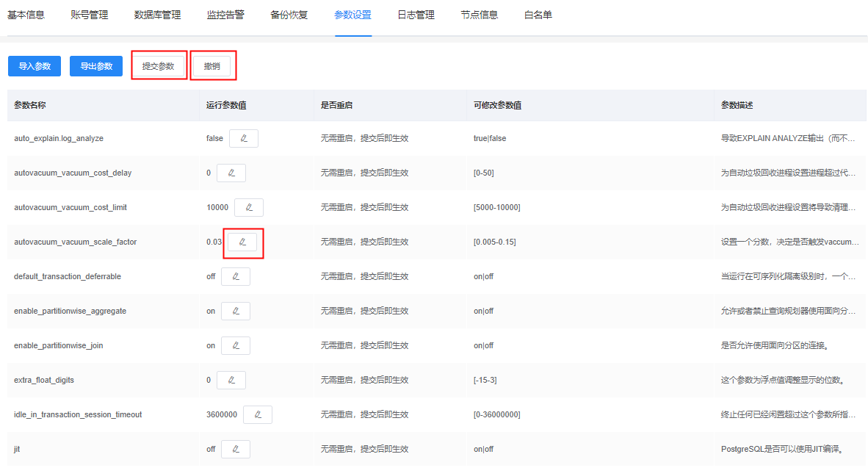Click the jit parameter edit icon
Viewport: 868px width, 468px height.
[x=236, y=449]
